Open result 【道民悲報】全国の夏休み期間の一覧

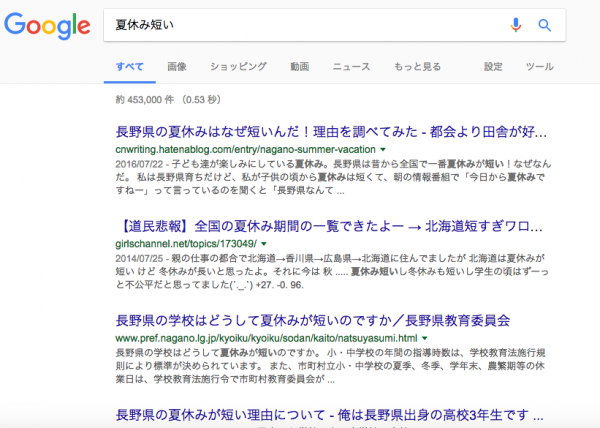(x=329, y=226)
